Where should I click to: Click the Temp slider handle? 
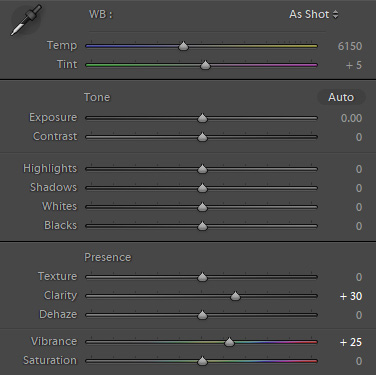pyautogui.click(x=183, y=46)
